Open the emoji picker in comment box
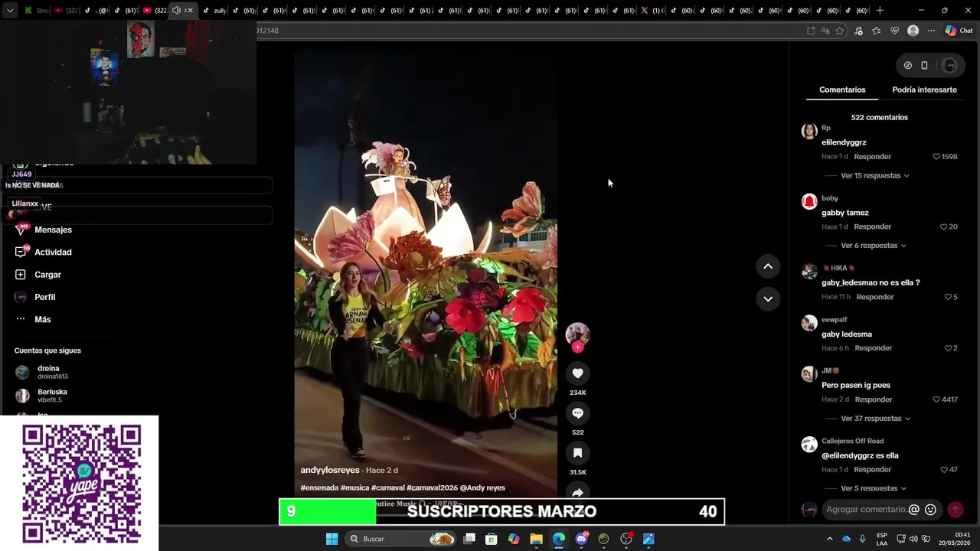Viewport: 980px width, 551px height. pos(930,510)
